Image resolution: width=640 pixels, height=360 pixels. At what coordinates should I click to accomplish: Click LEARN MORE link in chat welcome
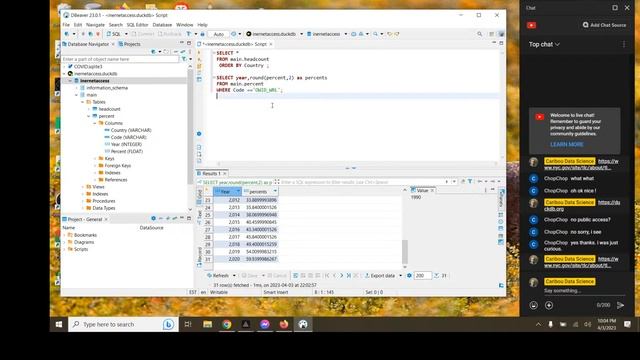pos(567,144)
